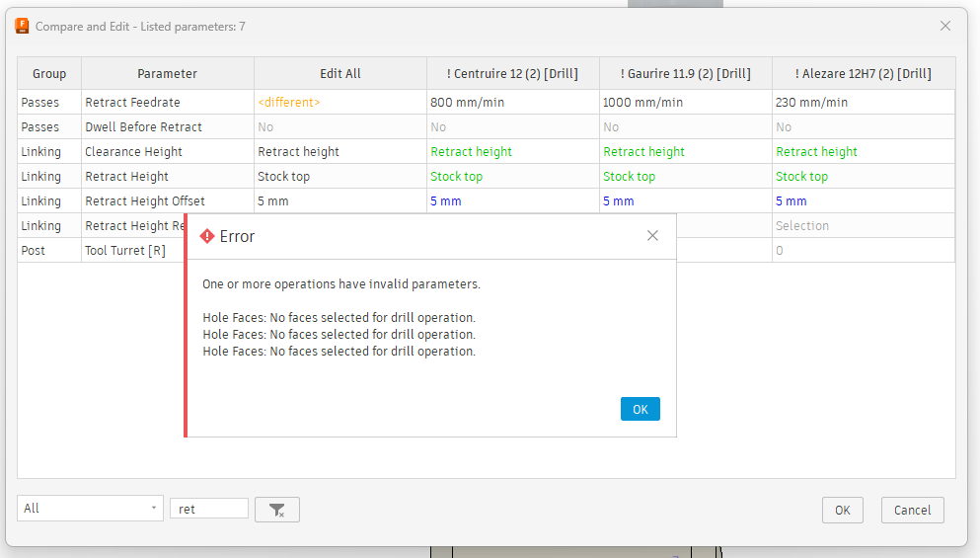Click the Fusion app icon in title bar

(x=22, y=27)
